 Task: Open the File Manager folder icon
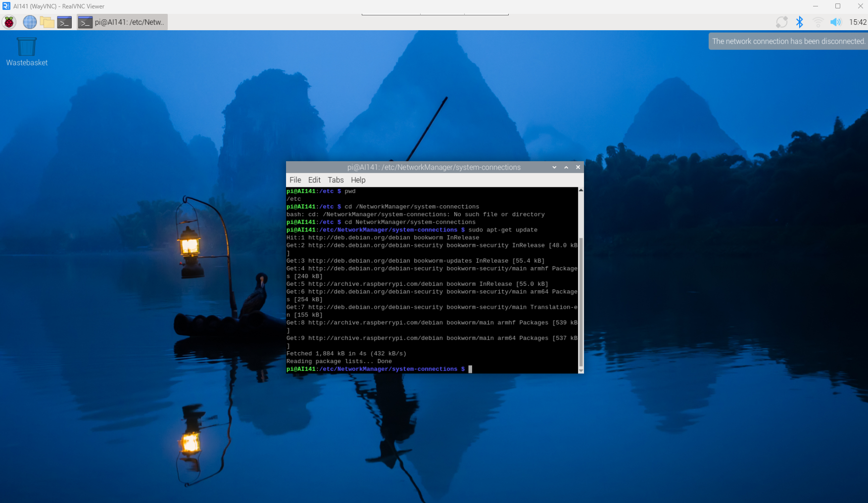tap(47, 22)
